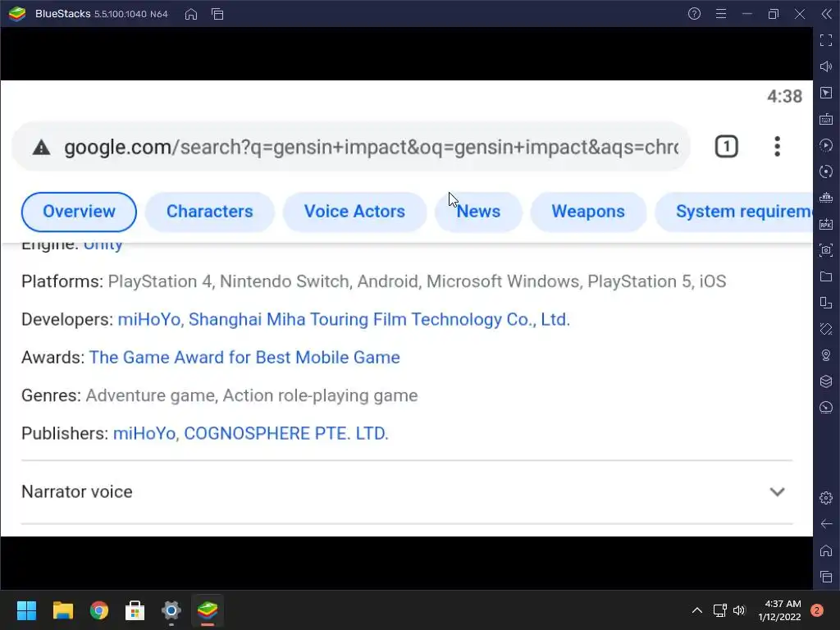Open the COGNOSPHERE PTE. LTD. link
840x630 pixels.
(286, 433)
